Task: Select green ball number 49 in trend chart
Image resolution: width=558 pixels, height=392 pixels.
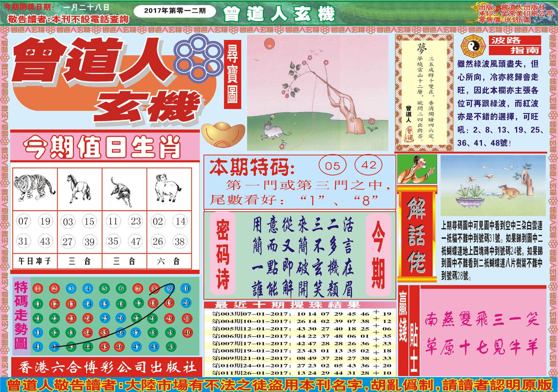Action: point(171,347)
